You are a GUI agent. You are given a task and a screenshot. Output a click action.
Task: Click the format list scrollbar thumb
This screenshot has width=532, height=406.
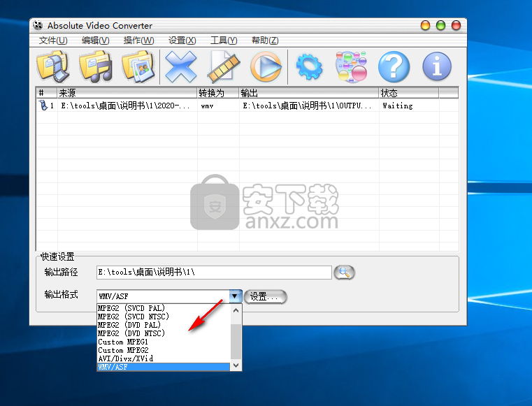click(x=236, y=340)
